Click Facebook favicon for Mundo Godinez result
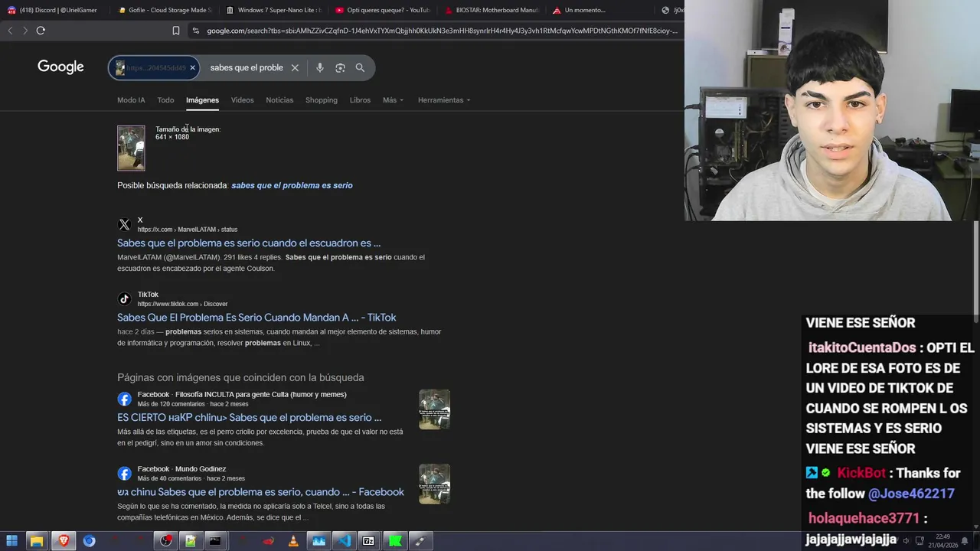 [x=124, y=474]
